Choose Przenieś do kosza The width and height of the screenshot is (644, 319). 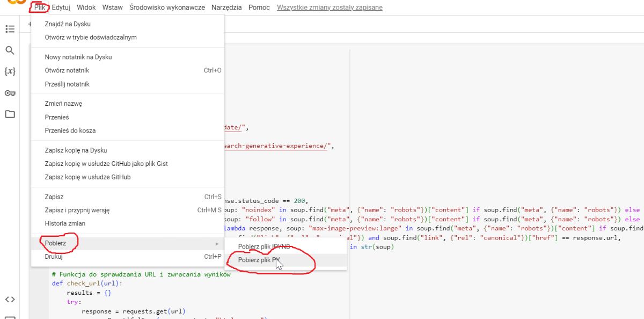coord(70,130)
